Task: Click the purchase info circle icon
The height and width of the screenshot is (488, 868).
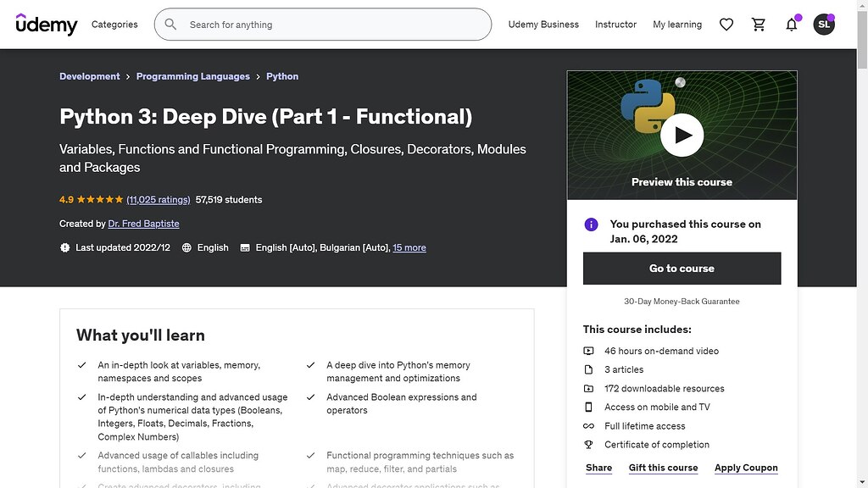Action: (591, 224)
